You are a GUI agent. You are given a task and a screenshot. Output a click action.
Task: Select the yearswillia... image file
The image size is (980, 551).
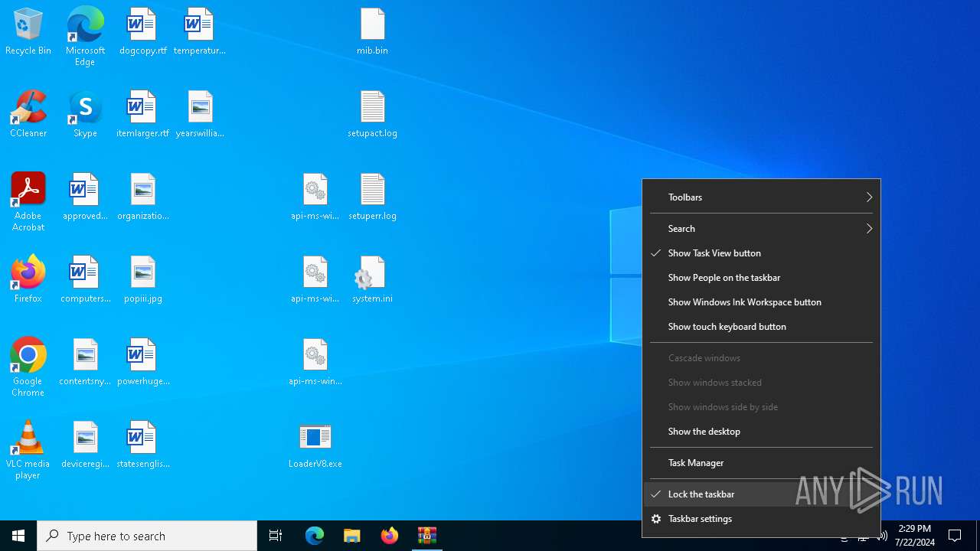pos(200,115)
